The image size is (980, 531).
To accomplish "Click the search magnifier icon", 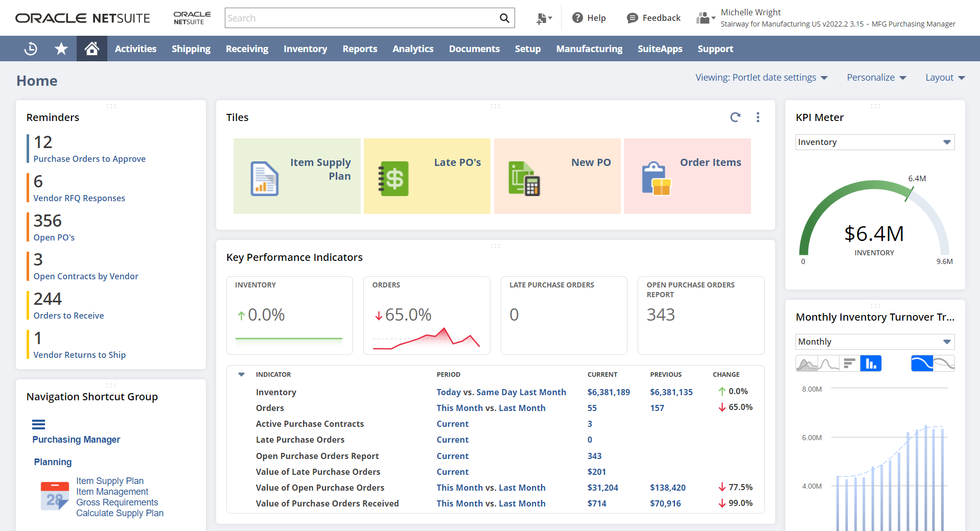I will [504, 18].
